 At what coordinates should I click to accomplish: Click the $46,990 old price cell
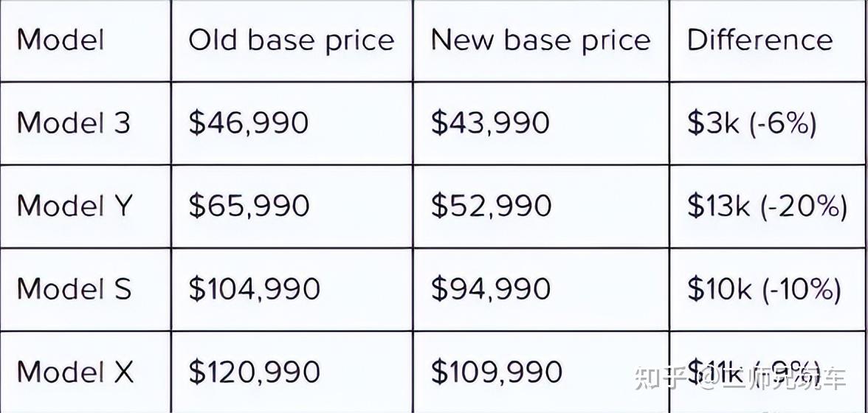(x=248, y=122)
